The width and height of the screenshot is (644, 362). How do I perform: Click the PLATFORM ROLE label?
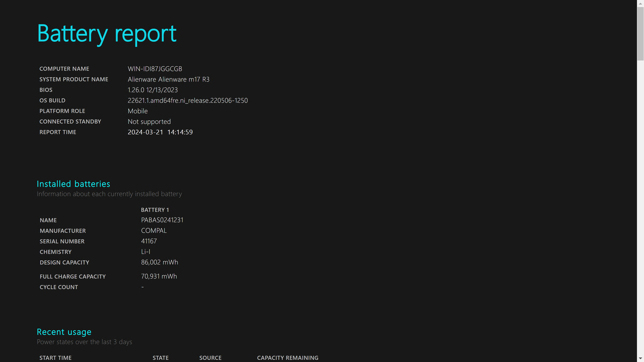(62, 111)
